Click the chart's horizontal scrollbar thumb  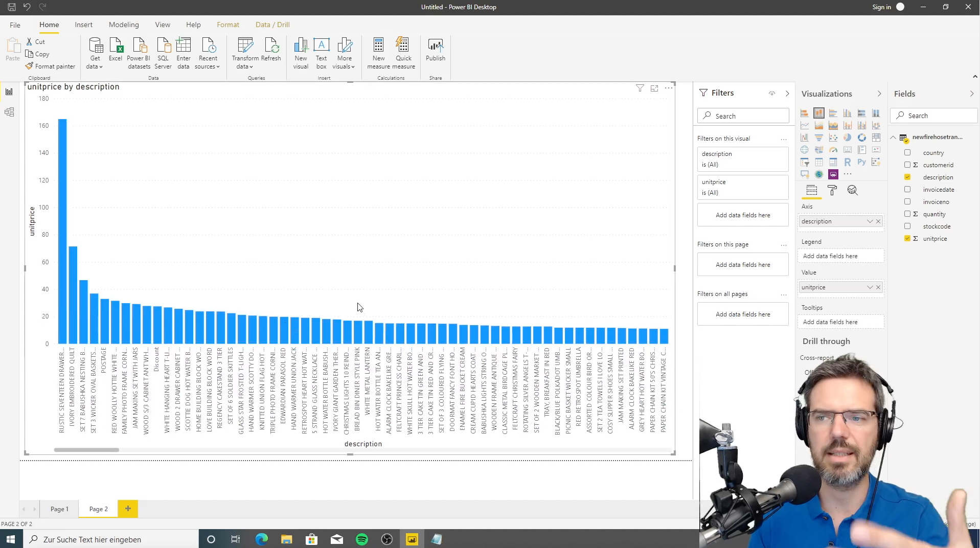point(86,450)
